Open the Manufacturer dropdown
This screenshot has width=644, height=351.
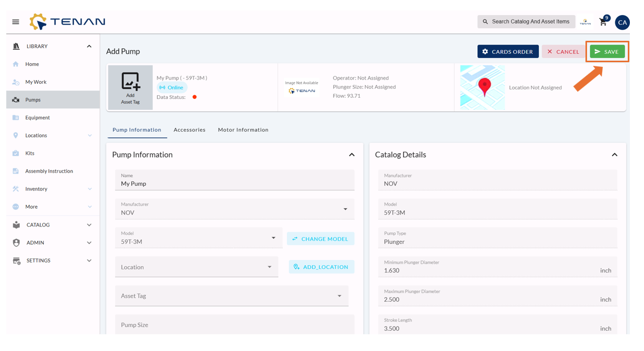click(234, 209)
